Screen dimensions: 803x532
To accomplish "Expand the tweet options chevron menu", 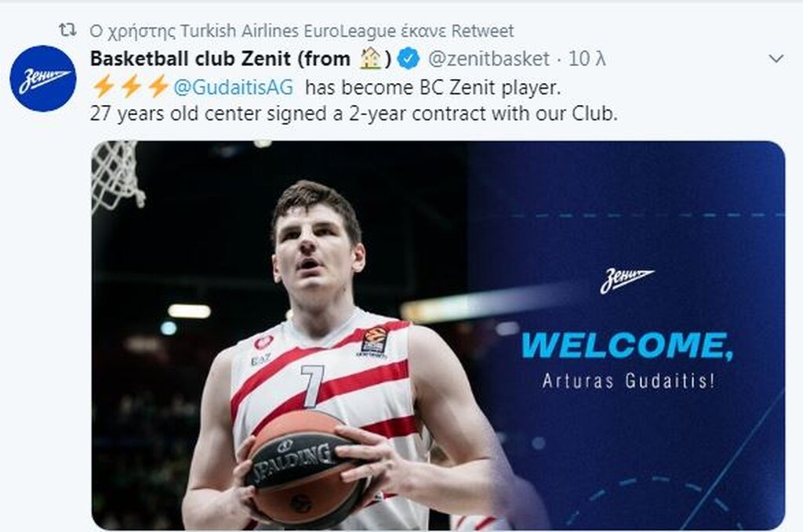I will 776,59.
